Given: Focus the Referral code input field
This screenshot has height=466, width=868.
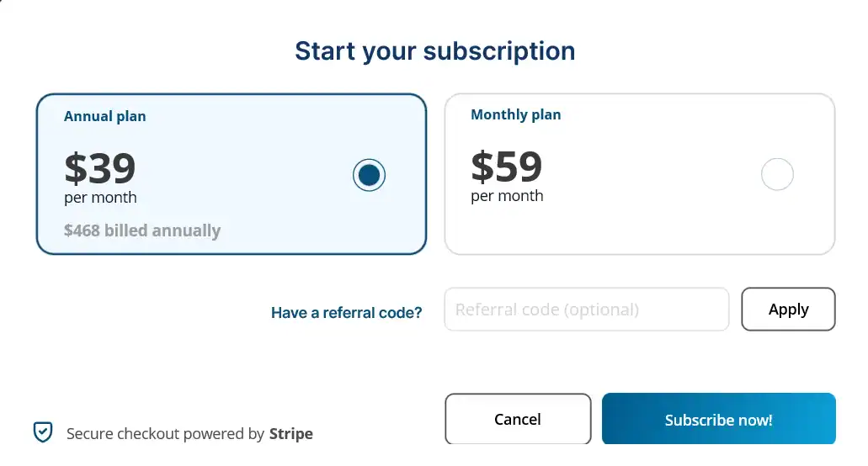Looking at the screenshot, I should click(x=586, y=310).
